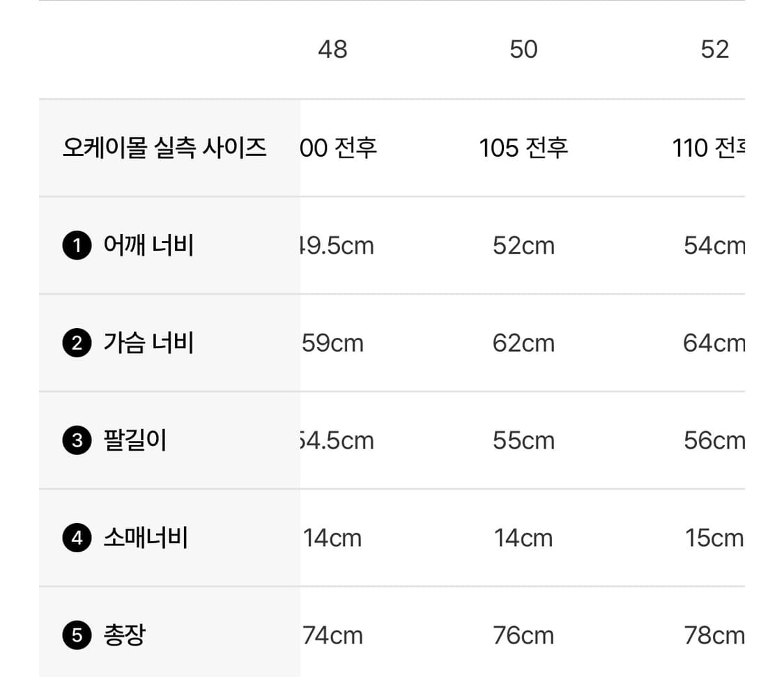This screenshot has height=677, width=784.
Task: Click the 15cm sleeve width cell
Action: tap(714, 538)
